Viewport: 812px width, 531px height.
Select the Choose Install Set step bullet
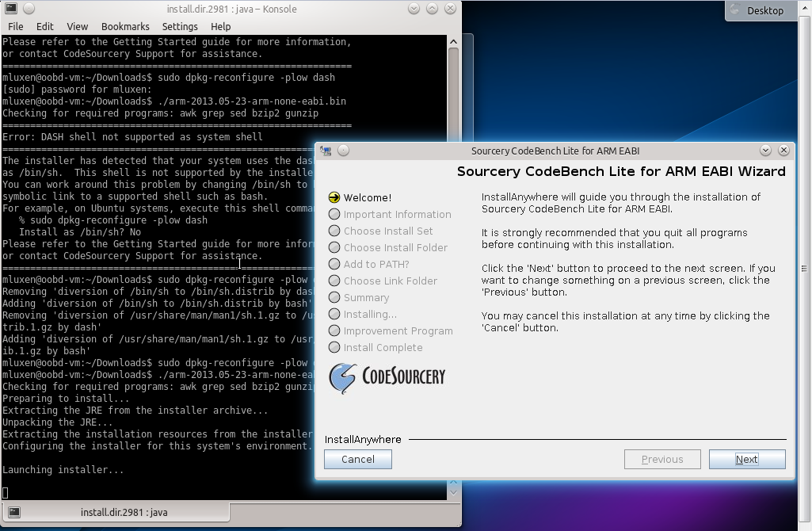334,231
